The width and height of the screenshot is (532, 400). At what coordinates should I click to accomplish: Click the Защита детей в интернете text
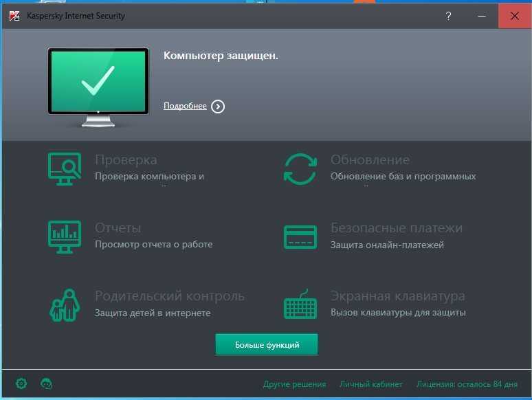click(153, 313)
